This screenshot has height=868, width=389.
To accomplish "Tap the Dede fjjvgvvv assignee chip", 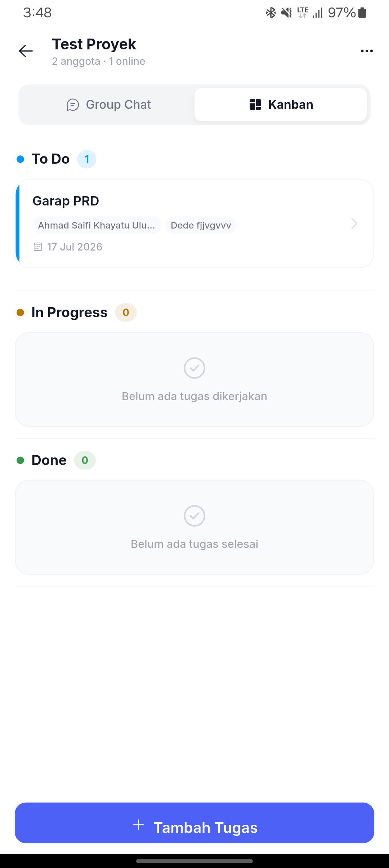I will [x=201, y=225].
